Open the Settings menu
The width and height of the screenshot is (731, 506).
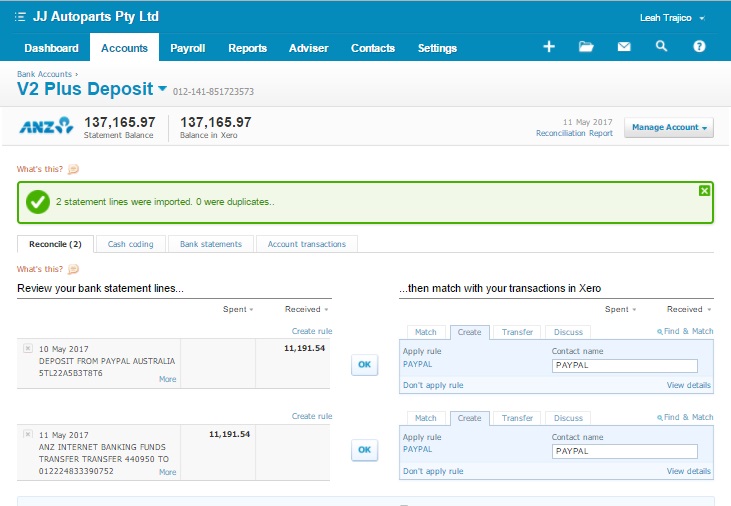pos(437,48)
